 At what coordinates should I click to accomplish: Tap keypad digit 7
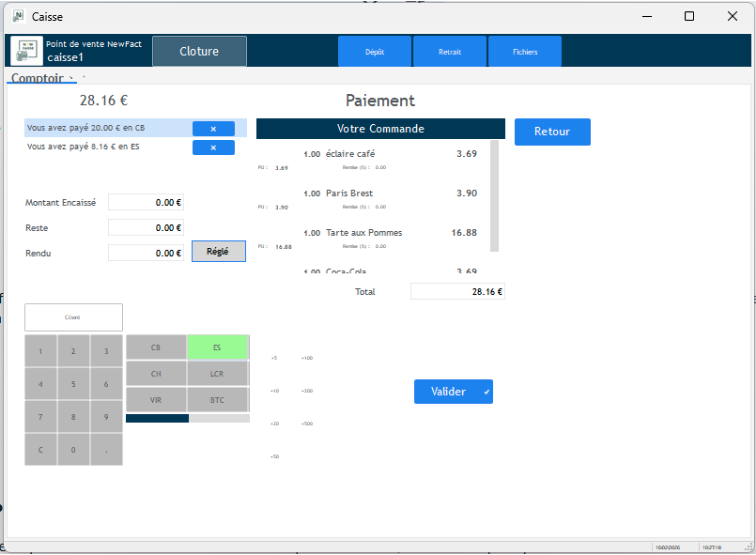[41, 417]
